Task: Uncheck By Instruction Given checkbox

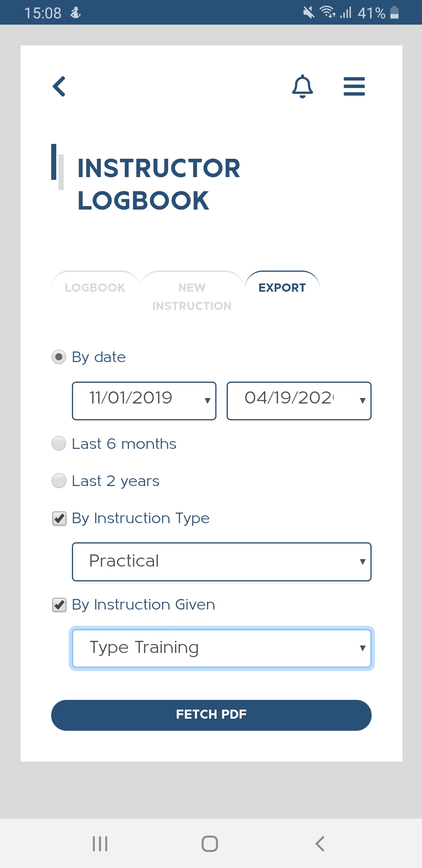Action: click(x=59, y=605)
